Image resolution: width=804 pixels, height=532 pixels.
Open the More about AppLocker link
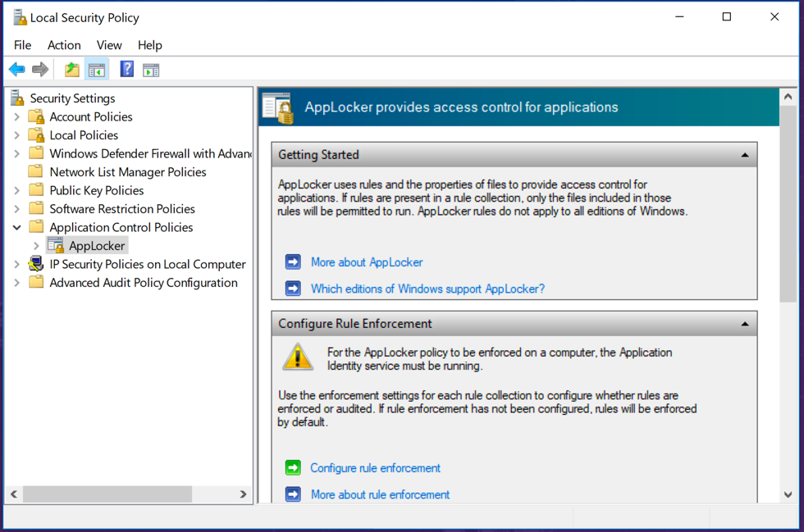(x=367, y=262)
